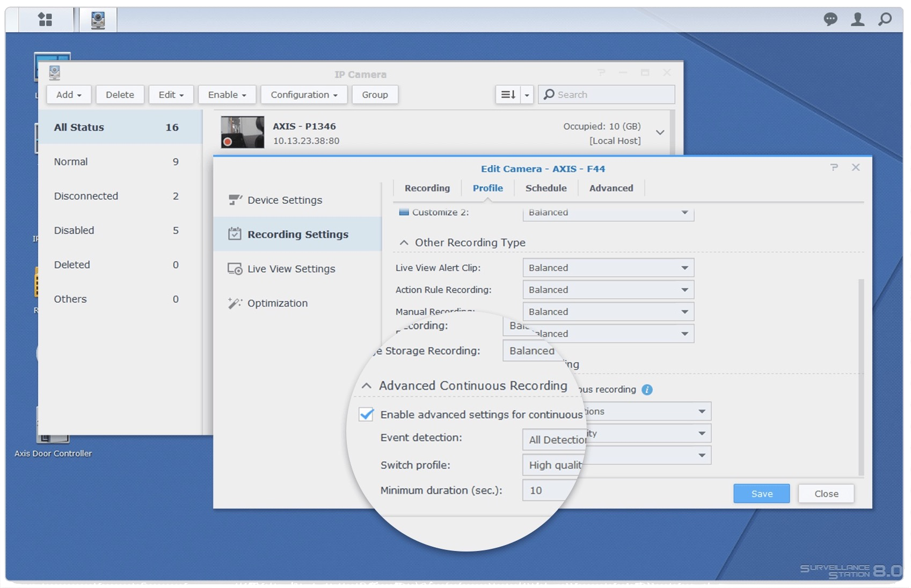Click the Save button
This screenshot has height=588, width=911.
click(x=761, y=494)
